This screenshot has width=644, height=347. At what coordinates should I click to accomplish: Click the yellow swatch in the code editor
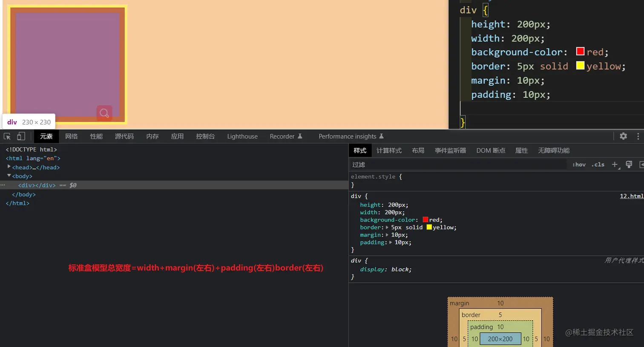click(x=580, y=65)
